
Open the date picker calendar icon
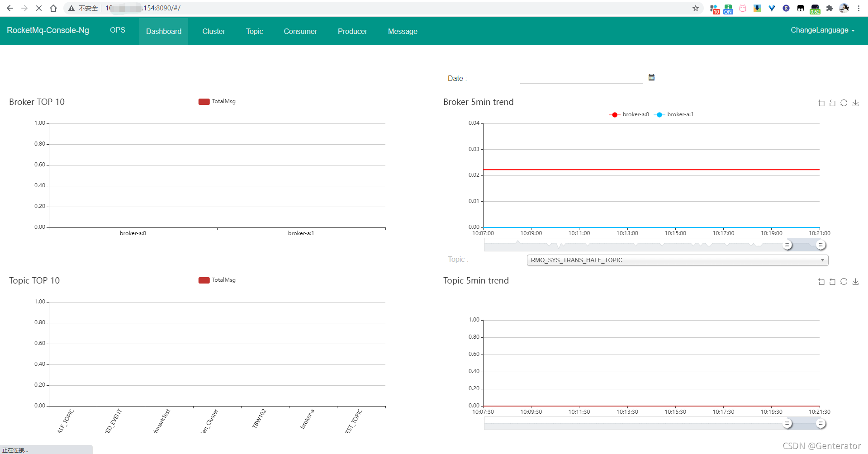[x=651, y=78]
